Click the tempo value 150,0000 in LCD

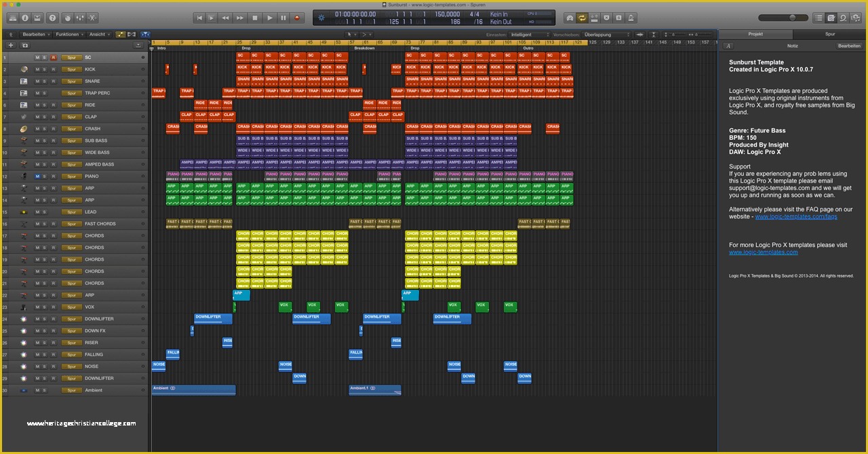point(448,14)
